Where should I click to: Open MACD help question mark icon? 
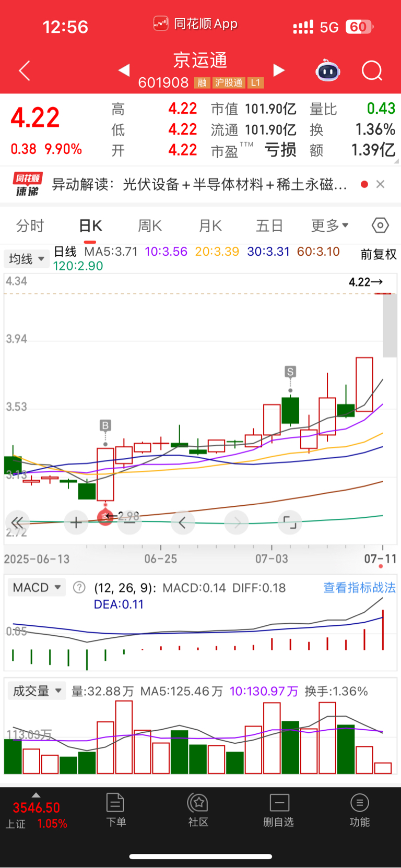coord(79,588)
